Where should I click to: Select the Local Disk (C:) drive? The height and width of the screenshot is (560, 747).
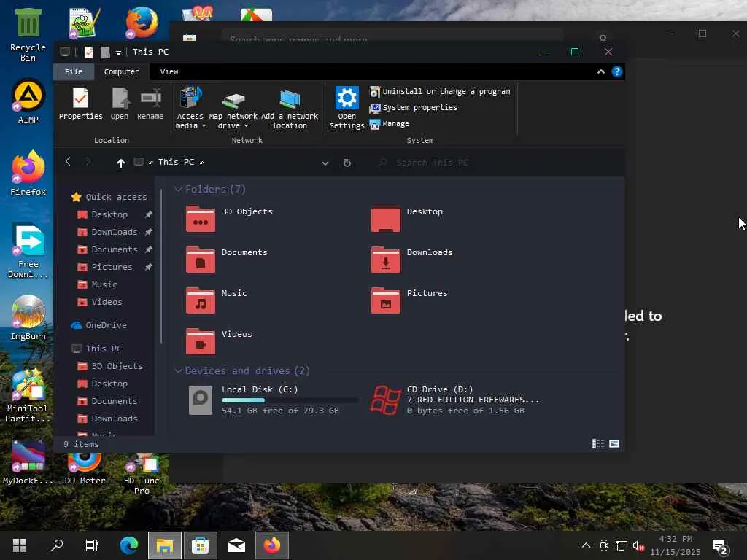(273, 400)
